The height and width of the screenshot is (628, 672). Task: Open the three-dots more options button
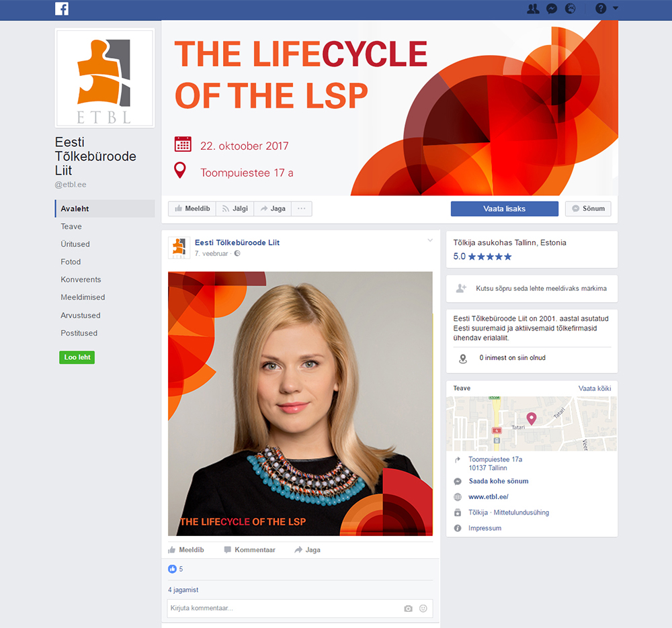pos(301,209)
